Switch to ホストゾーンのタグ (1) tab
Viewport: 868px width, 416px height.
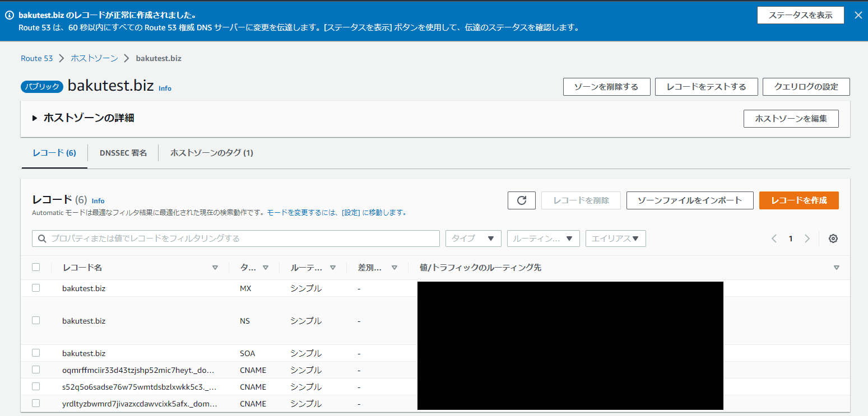(212, 153)
